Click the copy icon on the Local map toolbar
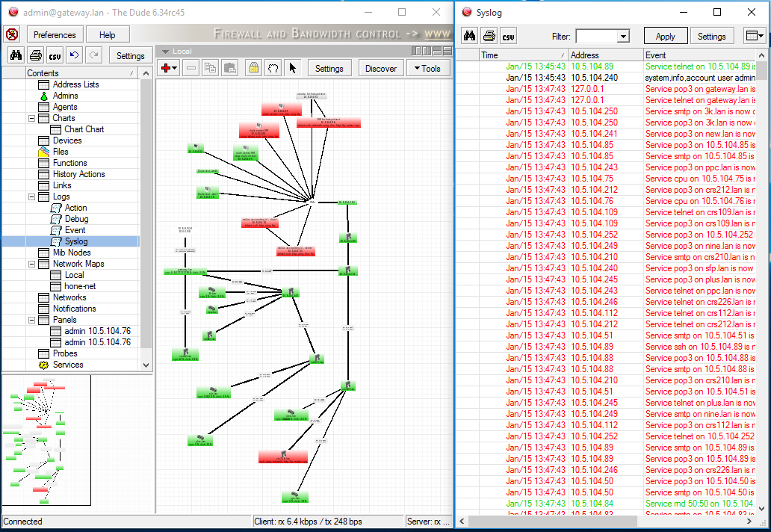Viewport: 771px width, 532px height. tap(211, 68)
